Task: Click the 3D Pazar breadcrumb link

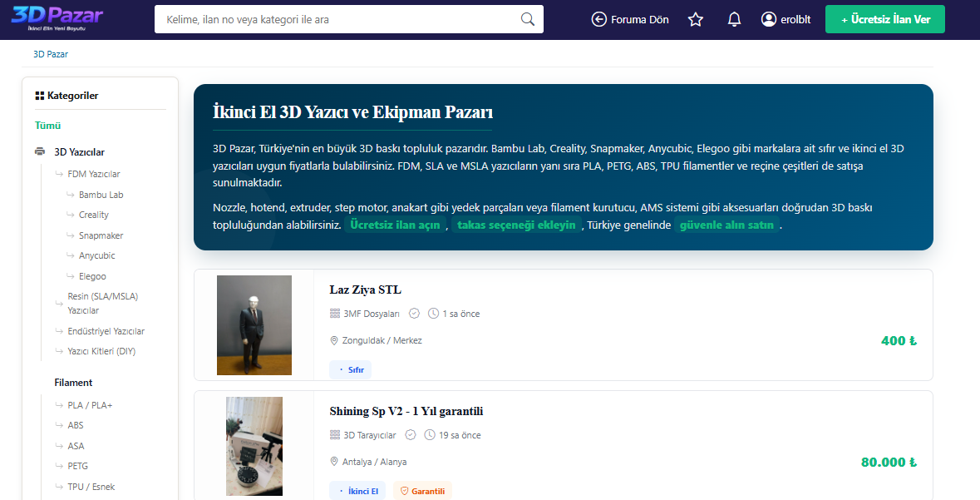Action: pos(51,54)
